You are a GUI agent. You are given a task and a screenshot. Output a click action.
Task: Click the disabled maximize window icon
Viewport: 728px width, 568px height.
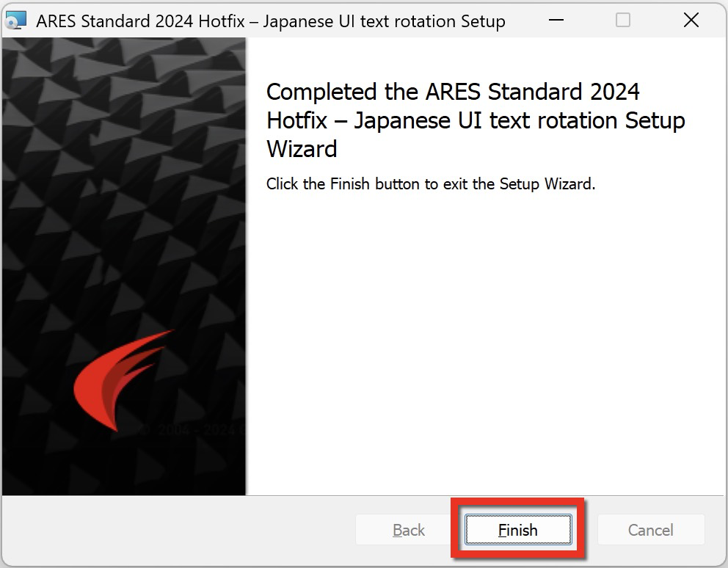[622, 20]
